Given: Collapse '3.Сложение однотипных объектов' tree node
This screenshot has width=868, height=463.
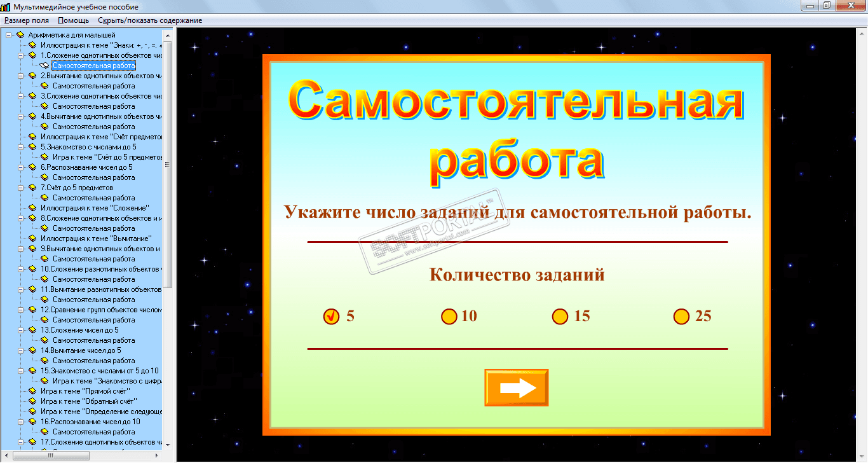Looking at the screenshot, I should [x=21, y=96].
